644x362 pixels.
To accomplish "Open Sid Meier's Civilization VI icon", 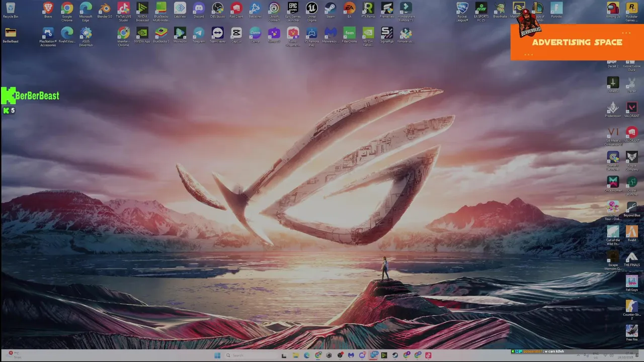I will pyautogui.click(x=613, y=136).
